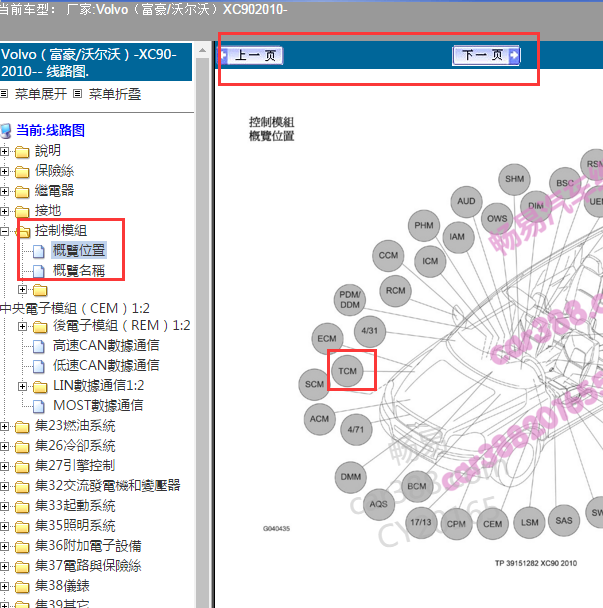
Task: Click the folder icon of 保險絲
Action: tap(22, 172)
